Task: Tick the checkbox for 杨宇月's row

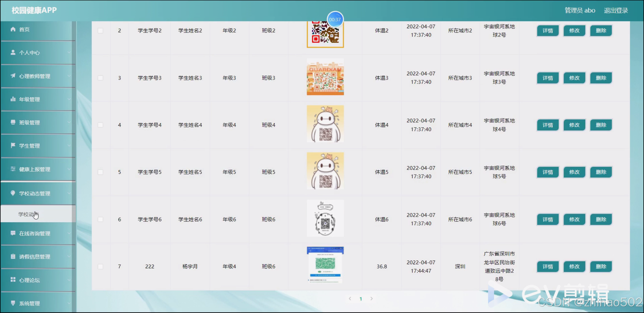Action: coord(100,266)
